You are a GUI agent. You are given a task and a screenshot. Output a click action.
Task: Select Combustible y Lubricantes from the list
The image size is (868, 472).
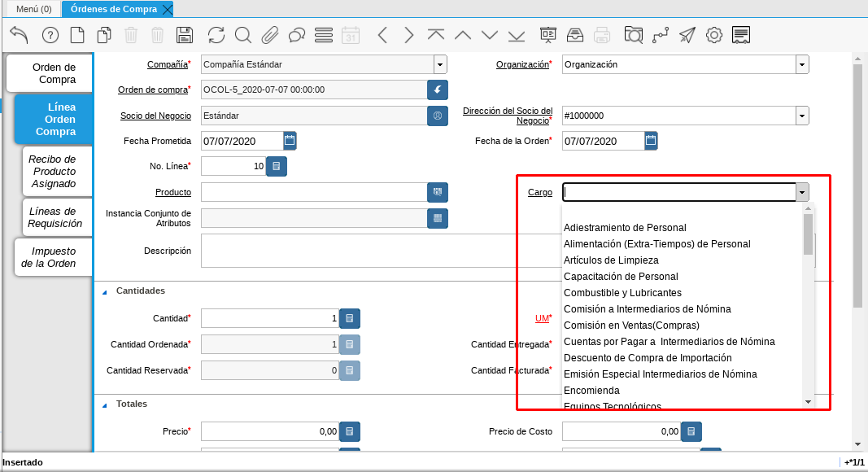coord(622,293)
